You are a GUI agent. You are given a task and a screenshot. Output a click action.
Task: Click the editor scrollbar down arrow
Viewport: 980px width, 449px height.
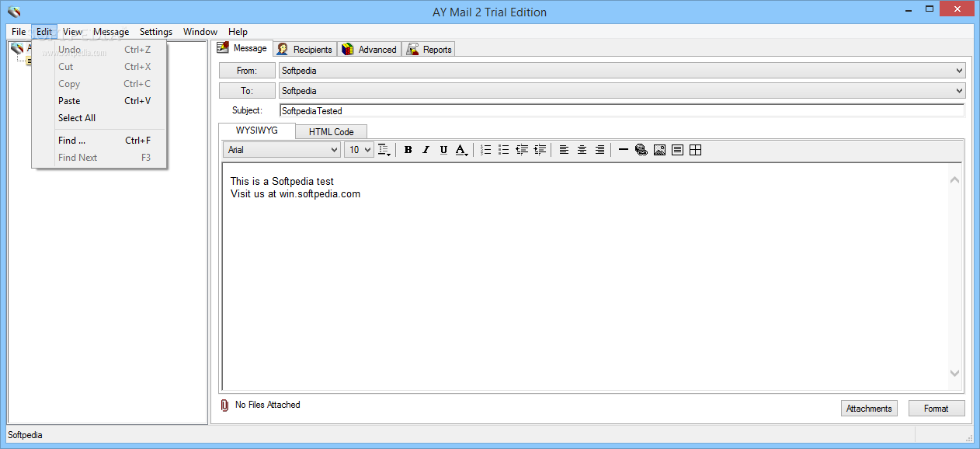tap(955, 374)
